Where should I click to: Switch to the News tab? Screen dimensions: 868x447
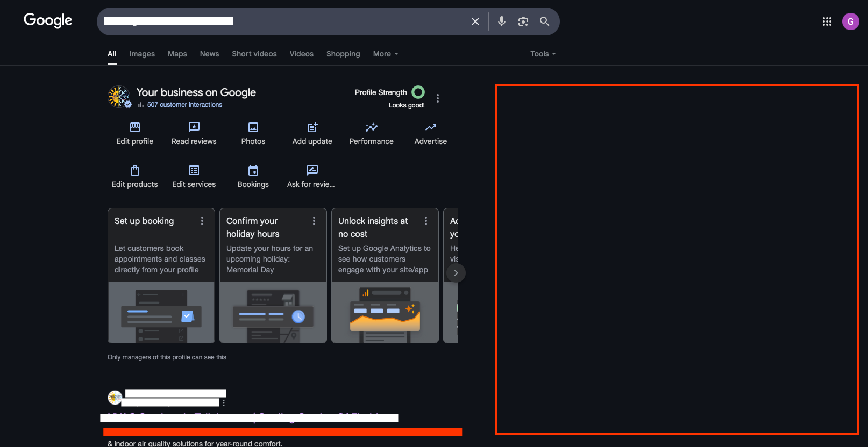(209, 54)
